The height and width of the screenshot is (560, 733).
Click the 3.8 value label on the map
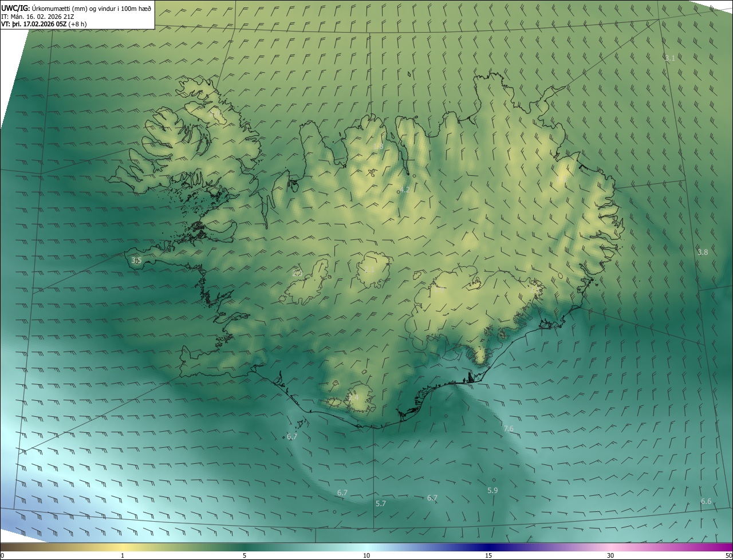(x=703, y=252)
